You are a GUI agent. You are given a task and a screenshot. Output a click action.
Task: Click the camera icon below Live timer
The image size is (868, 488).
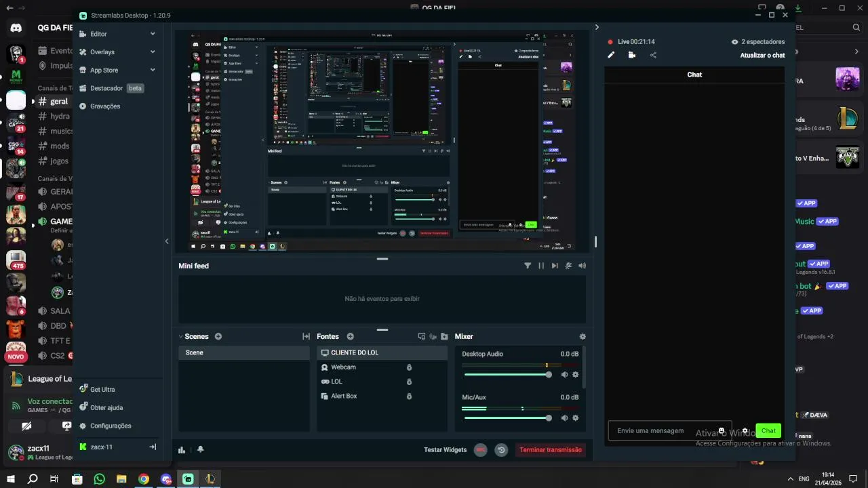632,55
